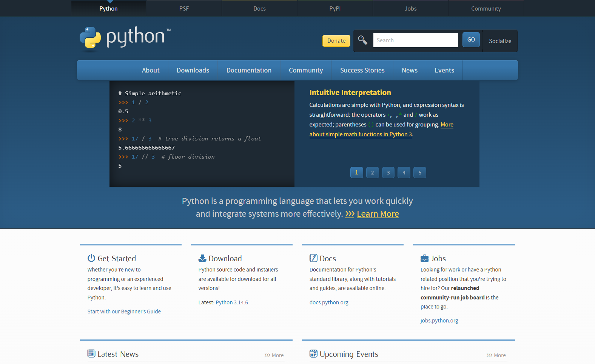Click the Python logo icon
595x364 pixels.
[90, 38]
